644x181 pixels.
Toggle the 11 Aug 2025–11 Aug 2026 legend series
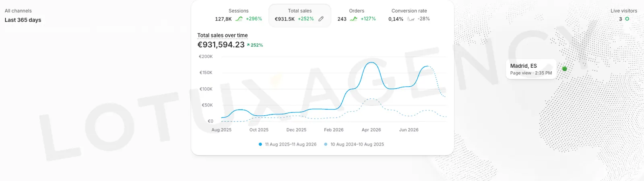(287, 144)
